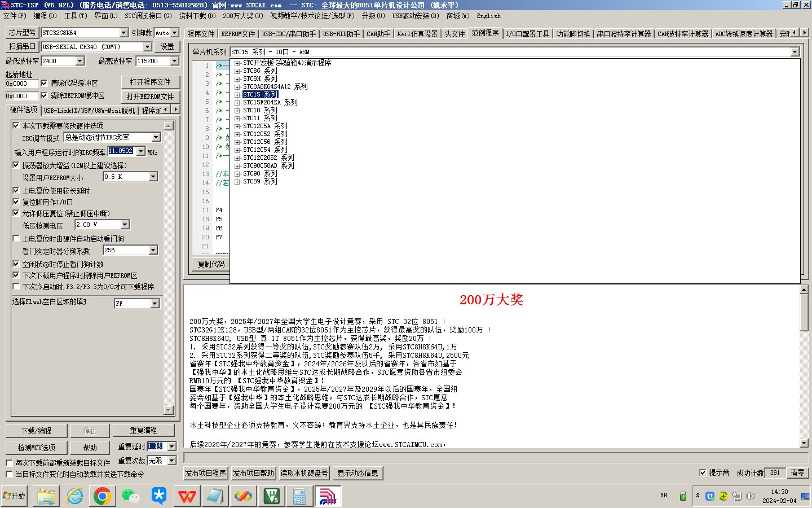Open minimum baud rate dropdown 2400
812x508 pixels.
click(x=80, y=61)
